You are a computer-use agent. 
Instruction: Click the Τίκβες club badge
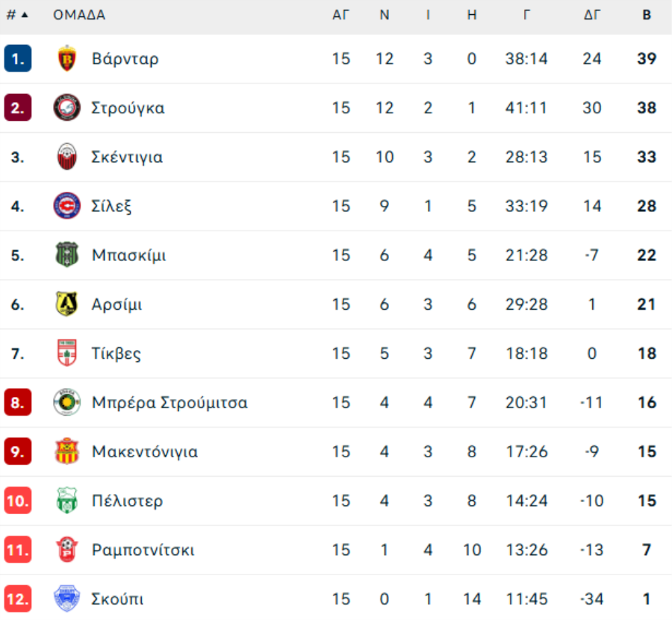pyautogui.click(x=67, y=354)
